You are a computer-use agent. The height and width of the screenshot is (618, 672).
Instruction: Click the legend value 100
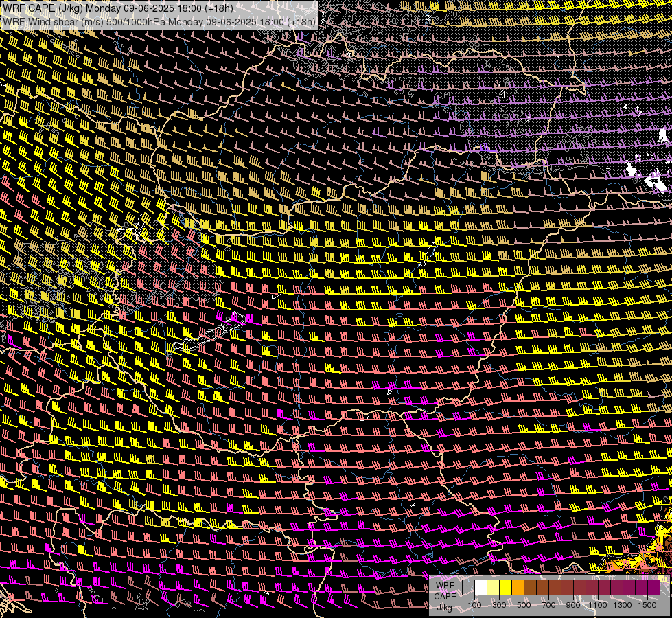coord(474,605)
